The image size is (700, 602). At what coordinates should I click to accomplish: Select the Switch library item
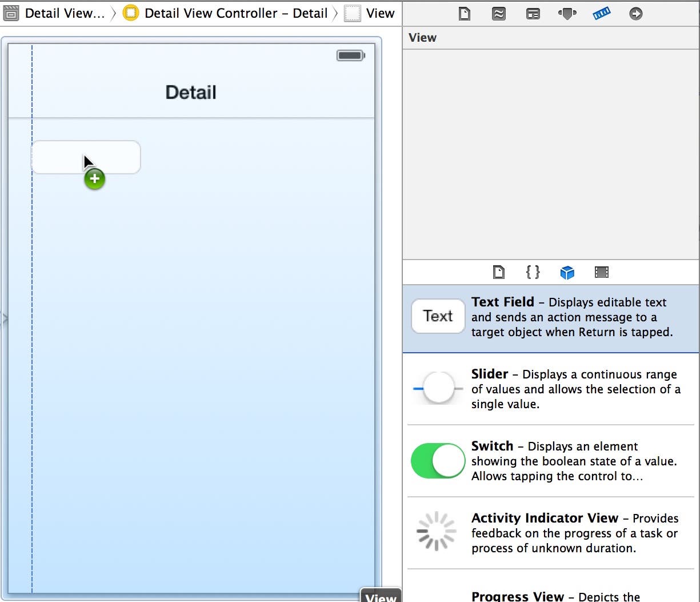coord(551,461)
